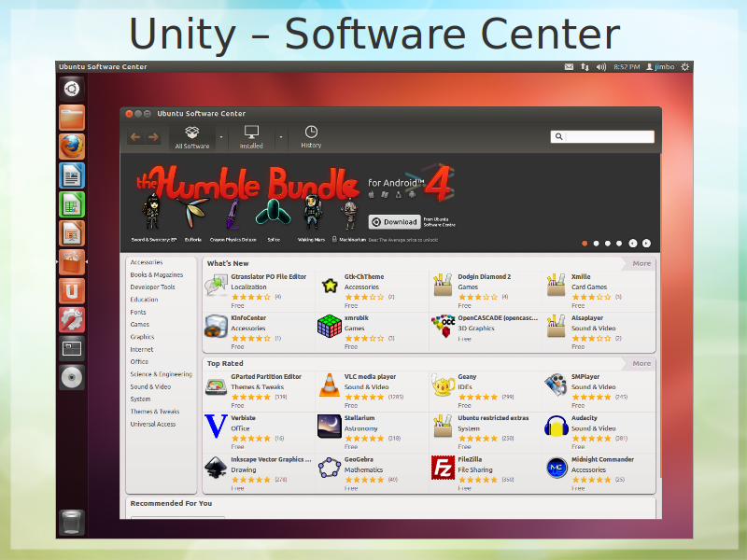
Task: Click the GeoGebra app icon
Action: click(x=330, y=468)
